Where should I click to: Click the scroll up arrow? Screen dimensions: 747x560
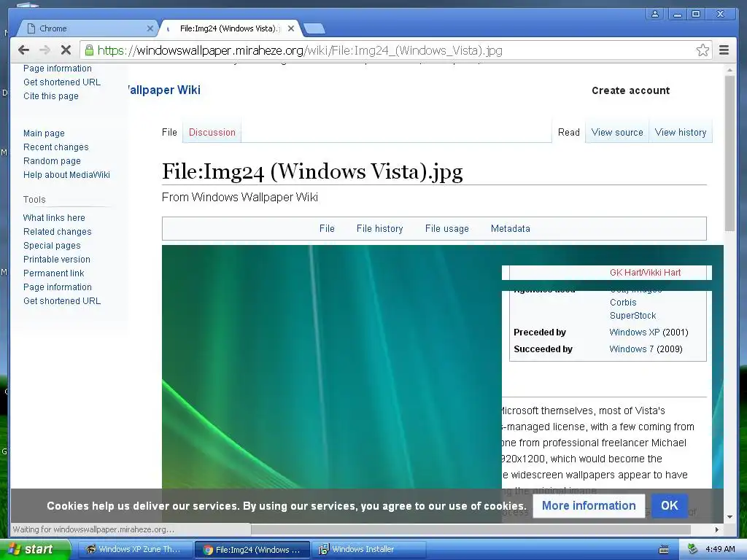click(729, 70)
